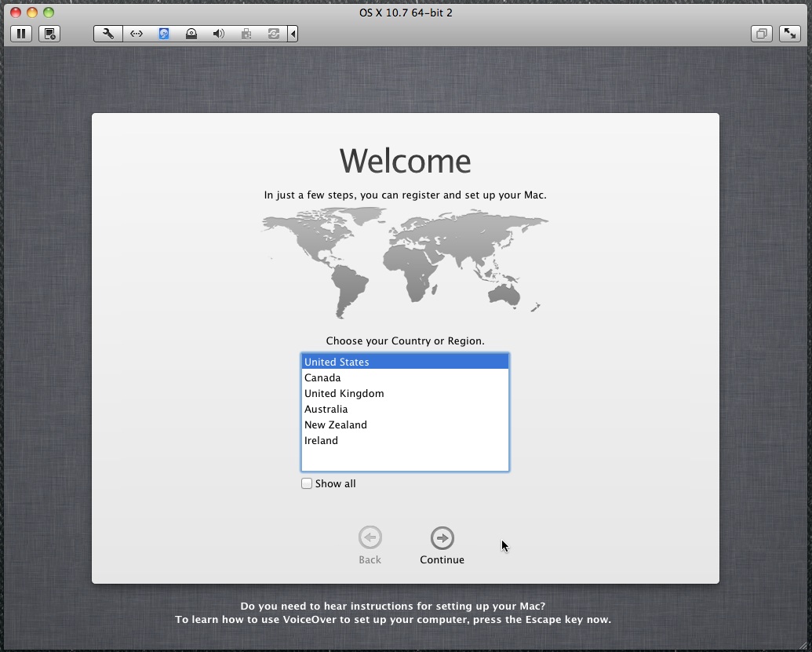Image resolution: width=812 pixels, height=652 pixels.
Task: Open virtual machine settings wrench
Action: coord(108,34)
